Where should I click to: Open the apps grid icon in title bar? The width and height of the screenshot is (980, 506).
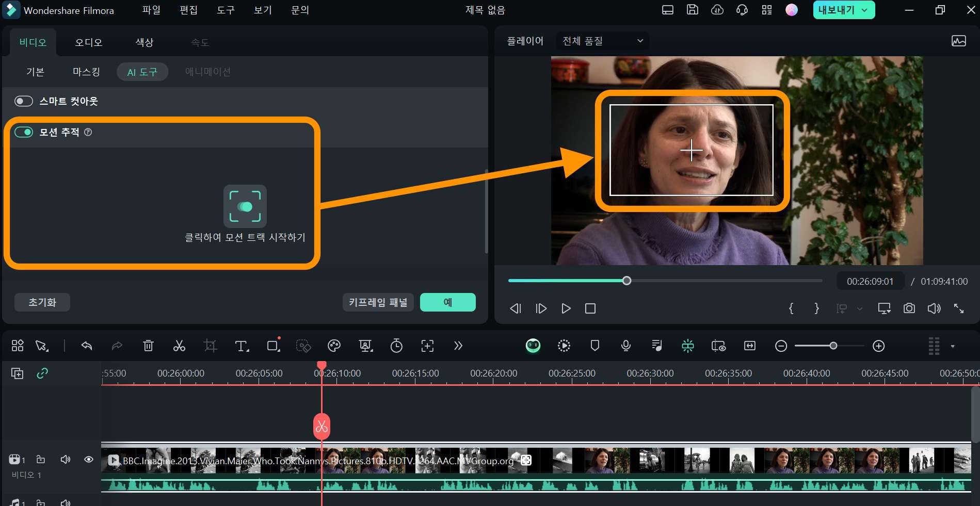coord(767,10)
